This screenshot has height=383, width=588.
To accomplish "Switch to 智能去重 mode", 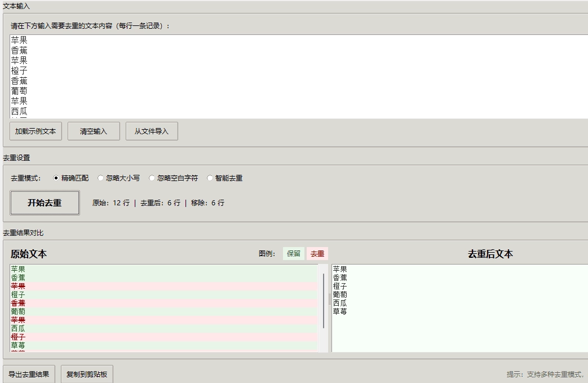I will [210, 178].
